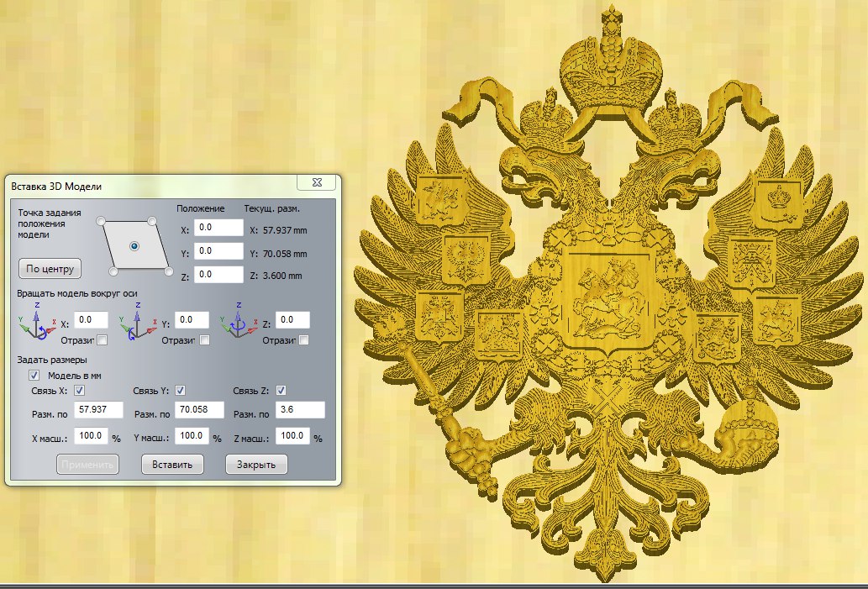Click the Вставить button
The image size is (868, 589).
point(171,465)
